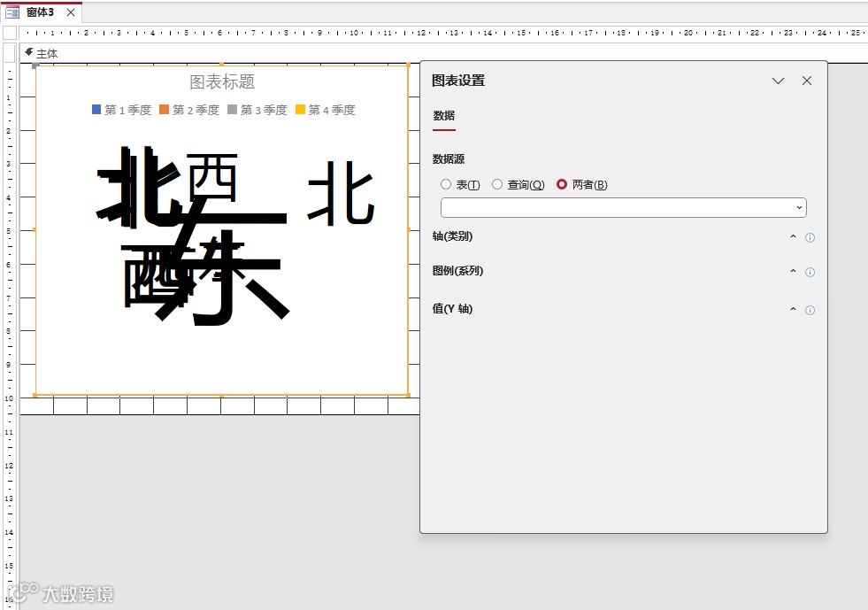Click the 第 1 季度 legend label
Screen dimensions: 868x610
[x=128, y=110]
